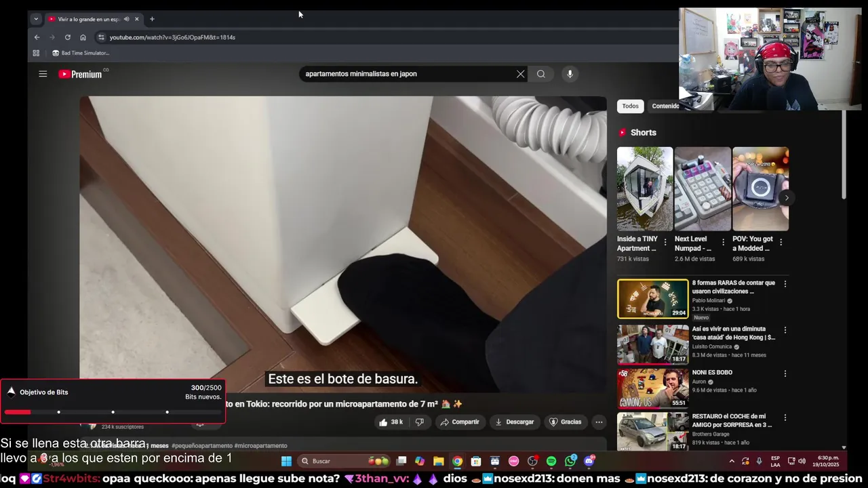Like the video (38 k thumbs up)
The image size is (868, 488).
[x=391, y=422]
